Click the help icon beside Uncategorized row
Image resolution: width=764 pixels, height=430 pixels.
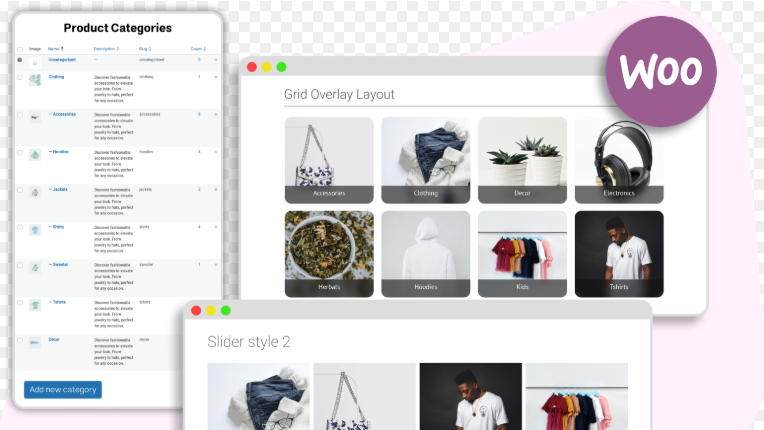(x=20, y=60)
